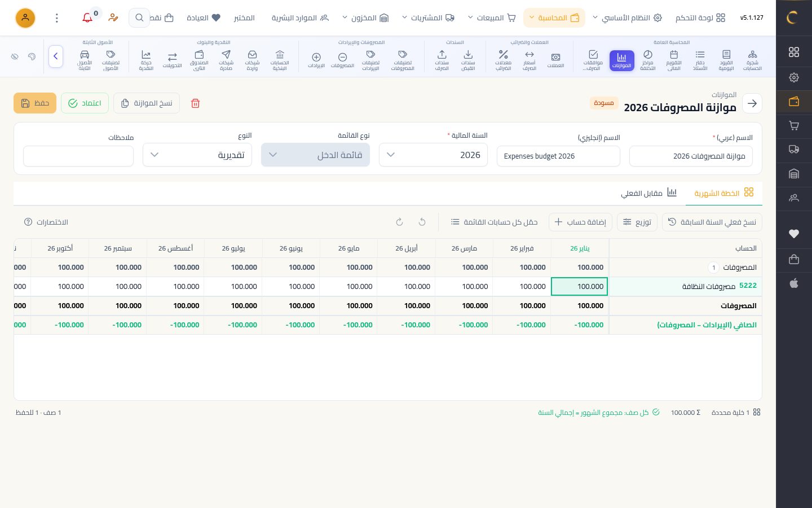
Task: Open حركة النقدية cash flow icon
Action: tap(146, 60)
